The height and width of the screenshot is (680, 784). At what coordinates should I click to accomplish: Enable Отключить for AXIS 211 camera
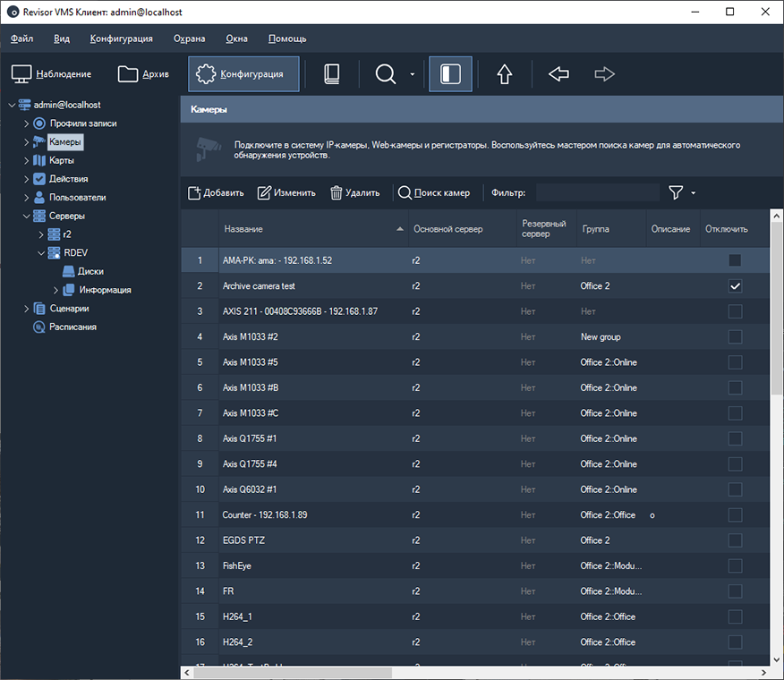tap(736, 311)
